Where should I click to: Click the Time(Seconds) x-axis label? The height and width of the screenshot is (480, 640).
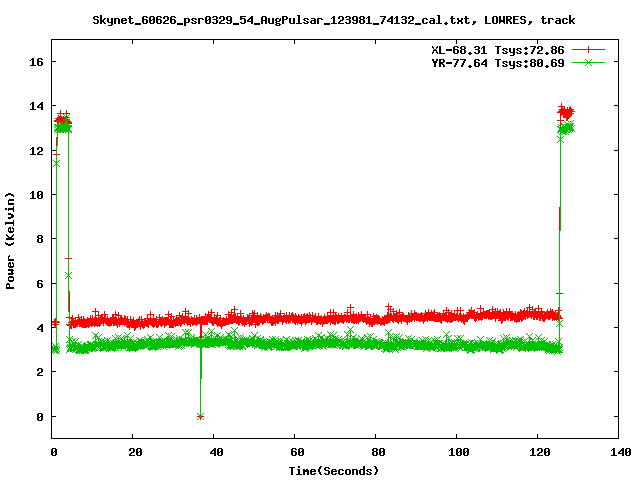pyautogui.click(x=334, y=471)
